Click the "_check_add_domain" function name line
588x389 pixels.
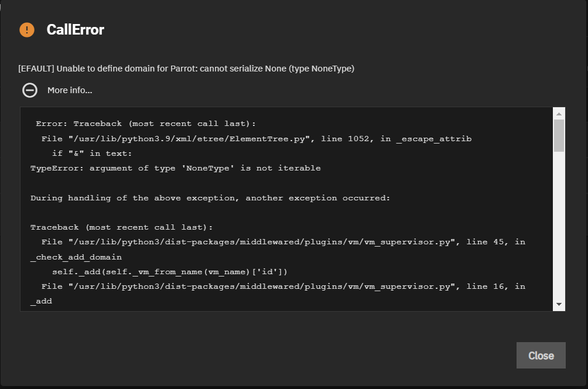pyautogui.click(x=76, y=257)
